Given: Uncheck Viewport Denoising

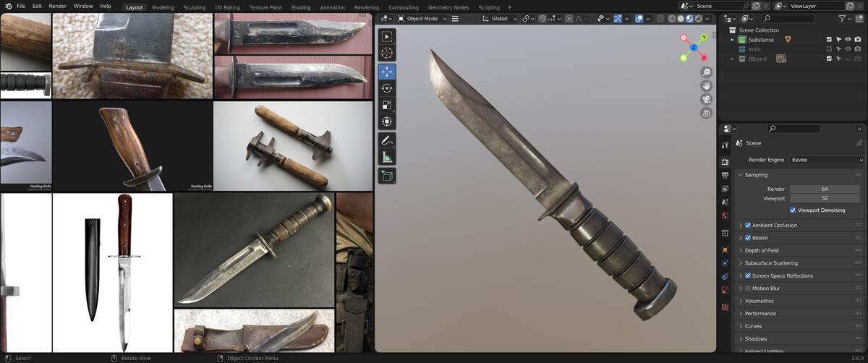Looking at the screenshot, I should click(x=793, y=210).
